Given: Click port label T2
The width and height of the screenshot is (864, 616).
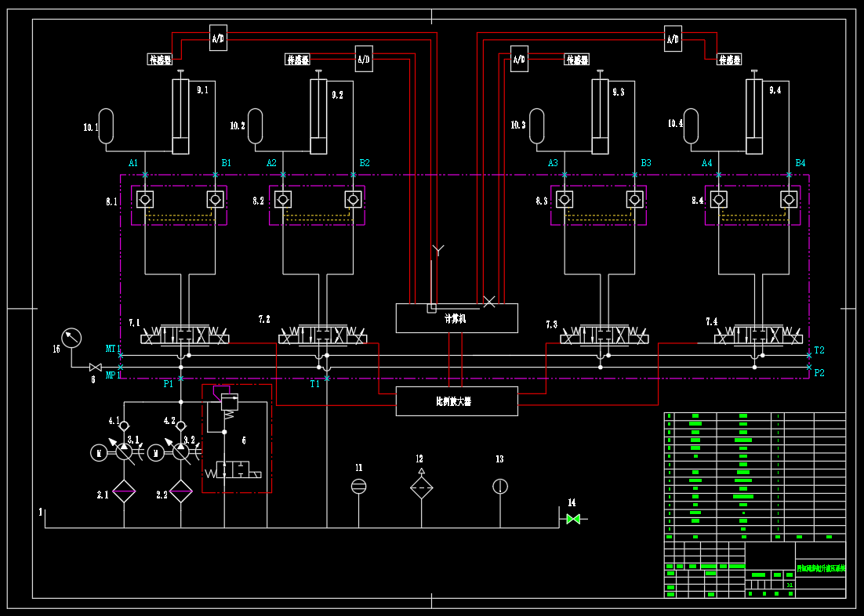Looking at the screenshot, I should pos(819,350).
